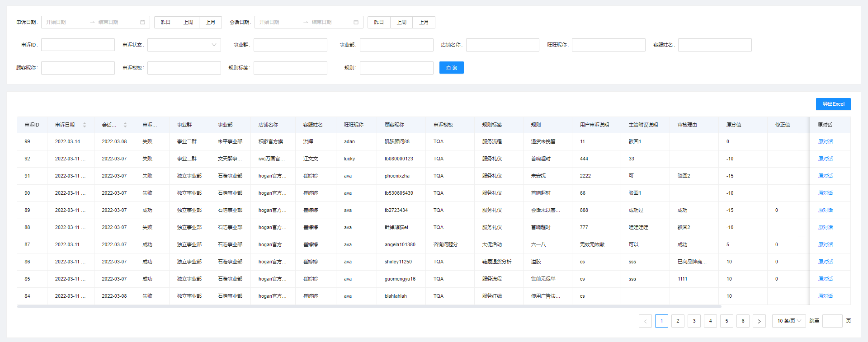Focus the 申诉模板 input field
The width and height of the screenshot is (868, 342).
pyautogui.click(x=184, y=68)
